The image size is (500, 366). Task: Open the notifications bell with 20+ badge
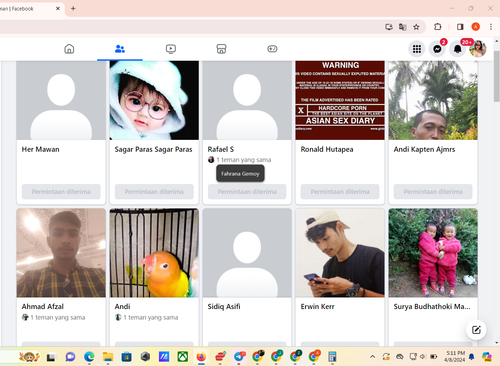click(458, 49)
